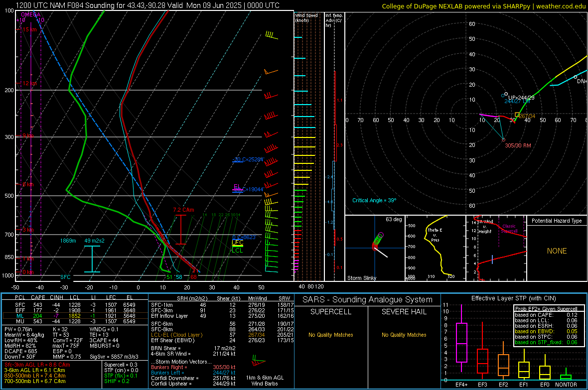
Task: Click the '244/27 LM' hodograph label
Action: click(x=517, y=101)
